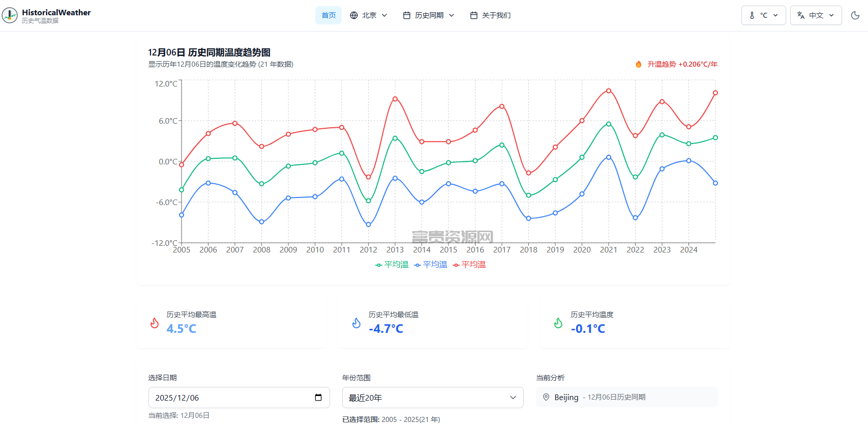The width and height of the screenshot is (868, 424).
Task: Click the HistoricalWeather site title
Action: 56,12
